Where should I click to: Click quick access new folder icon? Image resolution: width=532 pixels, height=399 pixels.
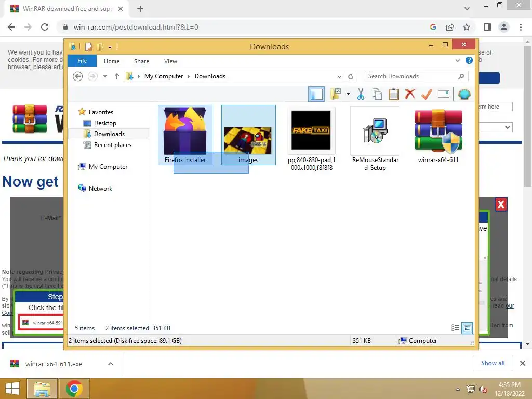(x=100, y=46)
